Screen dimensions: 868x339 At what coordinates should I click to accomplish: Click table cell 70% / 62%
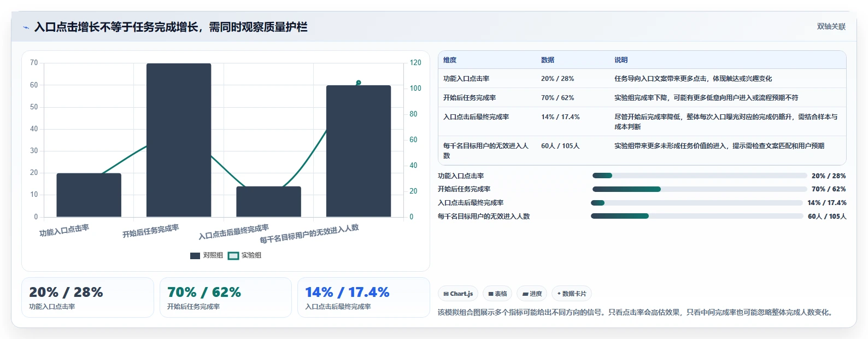point(558,98)
